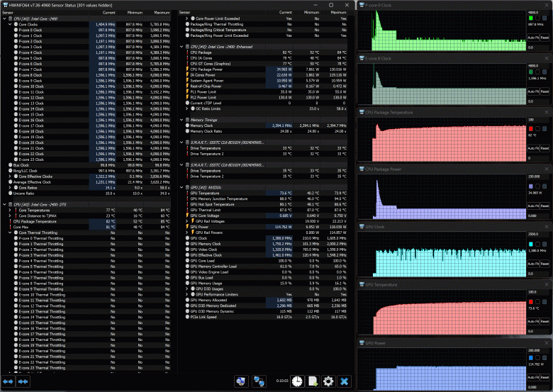This screenshot has width=553, height=392.
Task: Expand the GPU Performance Limiters row
Action: point(187,294)
